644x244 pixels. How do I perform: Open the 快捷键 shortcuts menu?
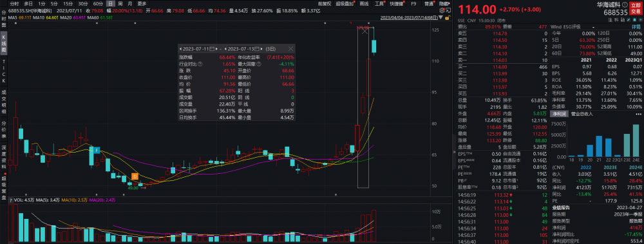tap(397, 3)
